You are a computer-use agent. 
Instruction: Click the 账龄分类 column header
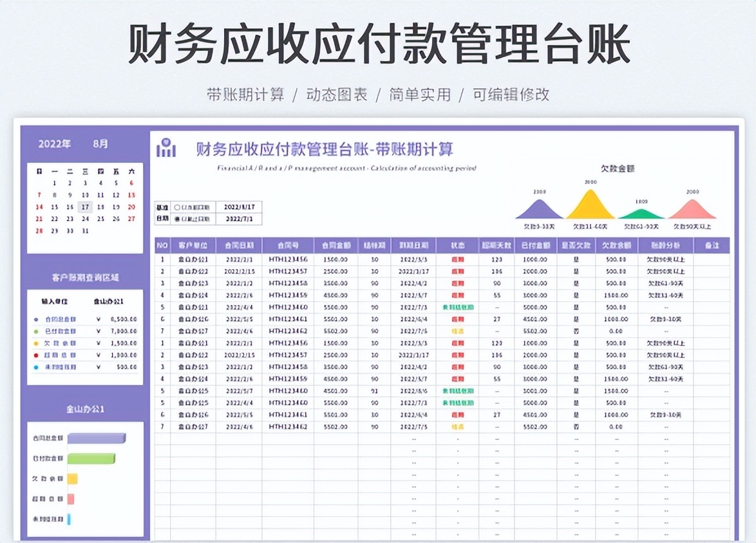666,245
